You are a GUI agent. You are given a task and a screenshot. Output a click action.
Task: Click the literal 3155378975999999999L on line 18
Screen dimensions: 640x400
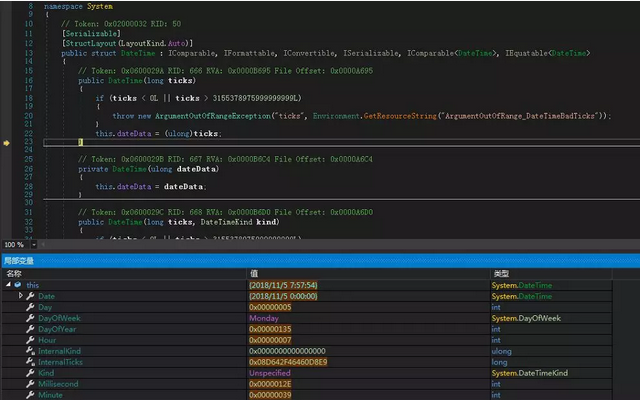[x=257, y=98]
